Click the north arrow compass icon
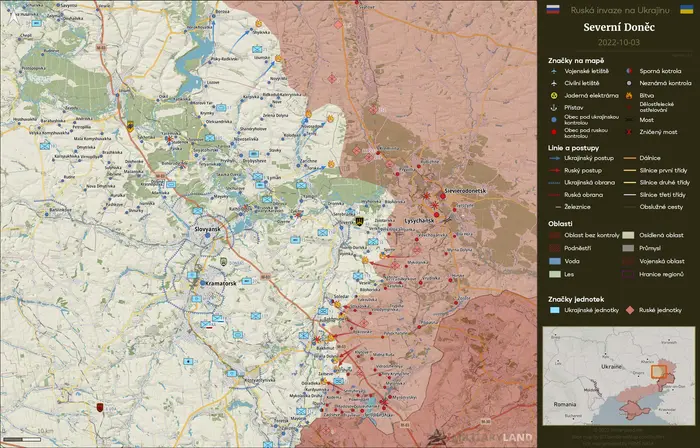This screenshot has width=700, height=448. click(x=15, y=16)
